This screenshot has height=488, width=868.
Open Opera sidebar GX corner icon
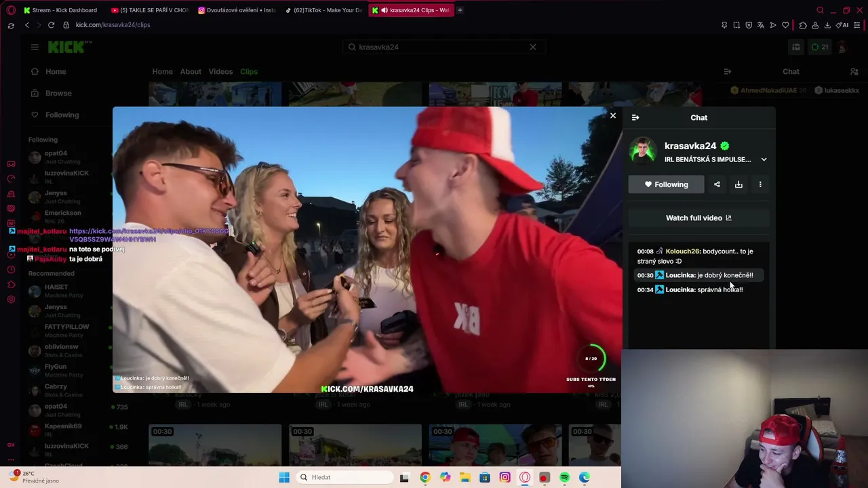[x=11, y=445]
